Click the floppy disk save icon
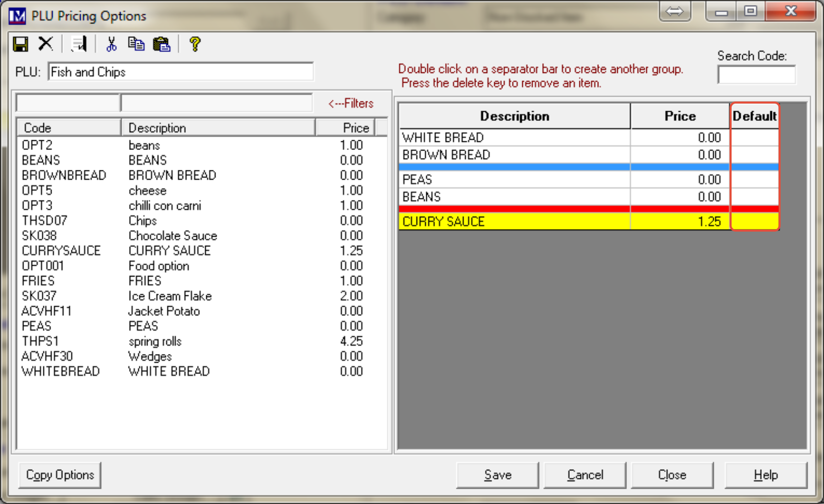 click(20, 44)
